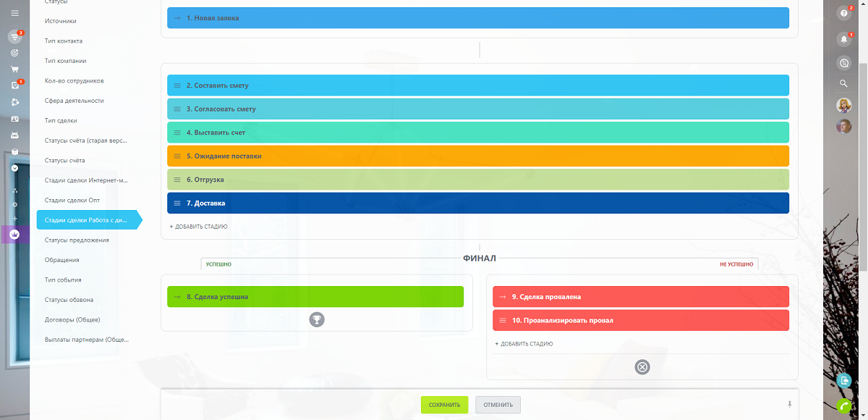The width and height of the screenshot is (868, 420).
Task: Switch to the Успешно label tab
Action: pyautogui.click(x=218, y=264)
